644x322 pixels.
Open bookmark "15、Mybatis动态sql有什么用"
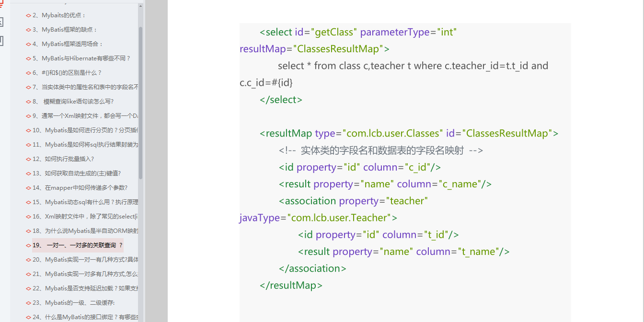pyautogui.click(x=85, y=202)
